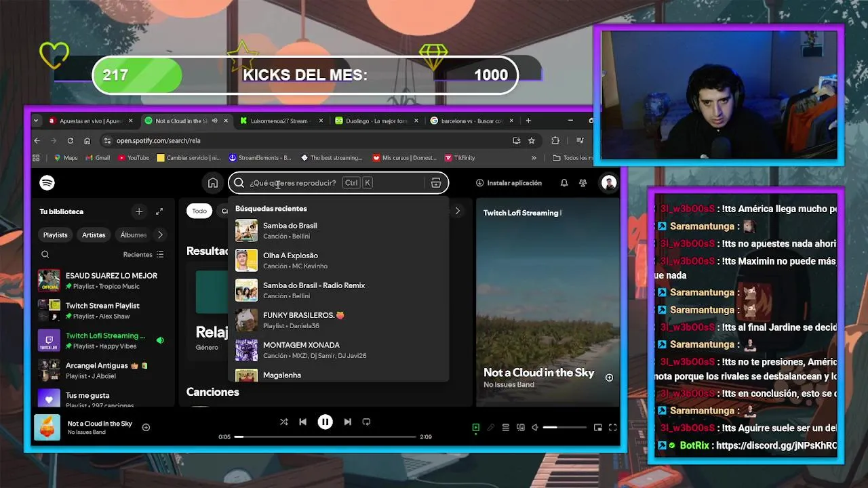Adjust the Spotify volume slider
The image size is (868, 488).
[x=564, y=428]
